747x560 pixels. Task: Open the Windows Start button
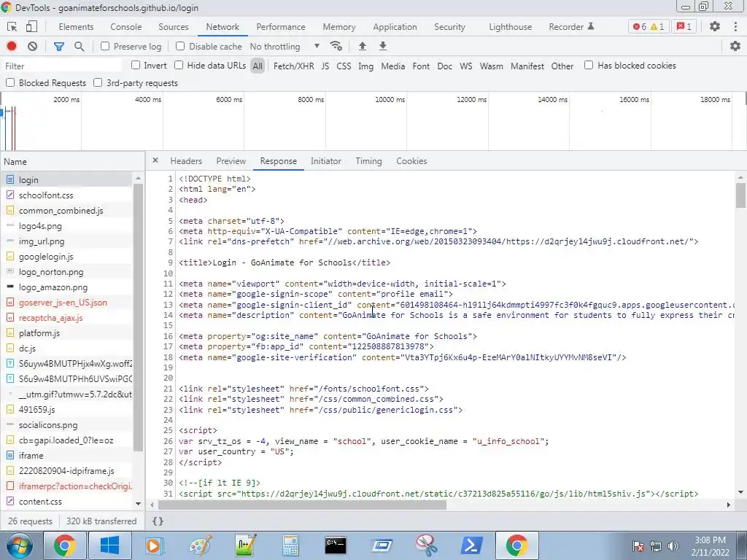point(19,545)
